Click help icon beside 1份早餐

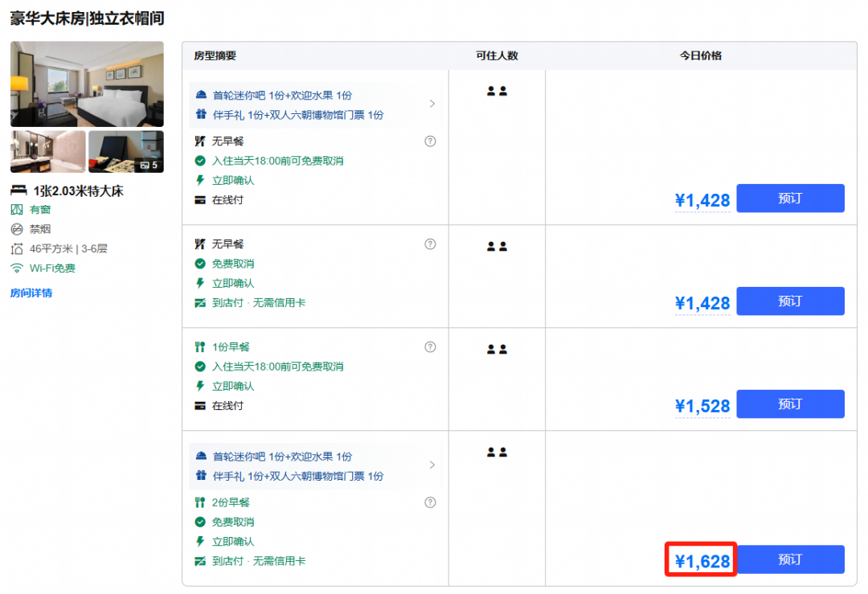point(430,347)
